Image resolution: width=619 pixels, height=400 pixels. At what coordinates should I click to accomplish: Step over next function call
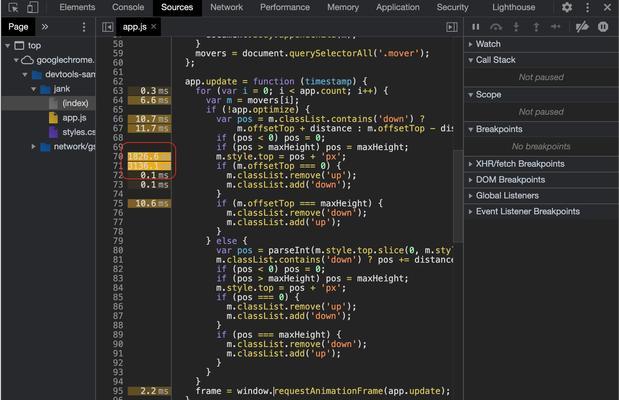click(496, 27)
